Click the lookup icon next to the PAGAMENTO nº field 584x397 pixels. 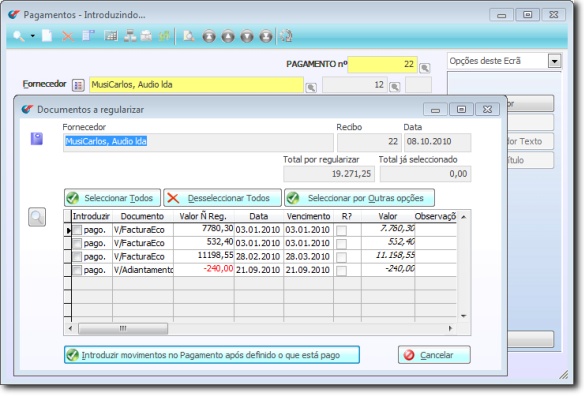[425, 68]
